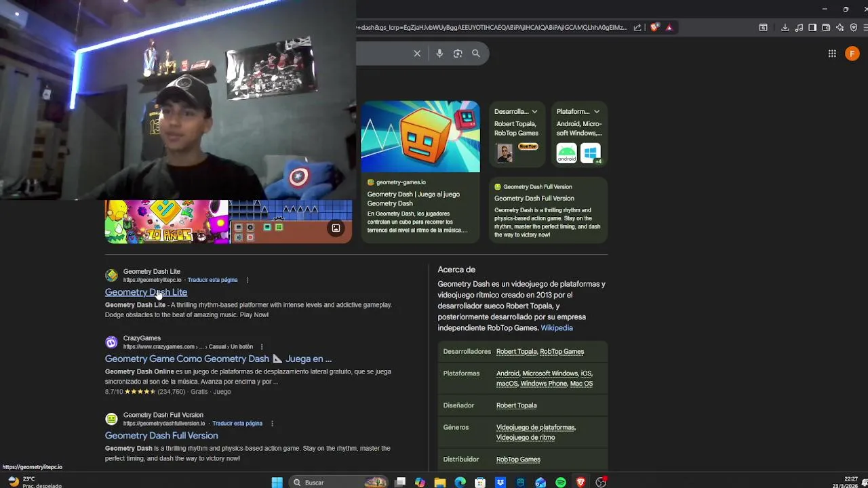Image resolution: width=868 pixels, height=488 pixels.
Task: Open Robert Topala link in Diseñador row
Action: pyautogui.click(x=516, y=405)
